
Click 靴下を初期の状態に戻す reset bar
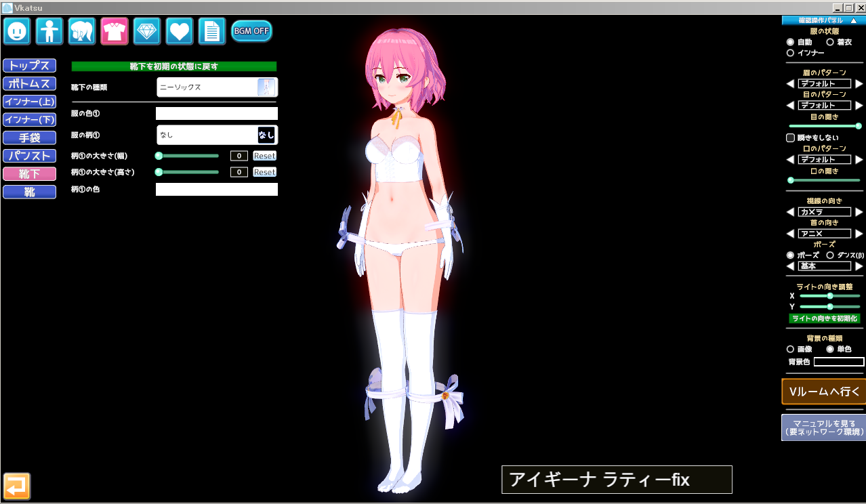(x=174, y=66)
